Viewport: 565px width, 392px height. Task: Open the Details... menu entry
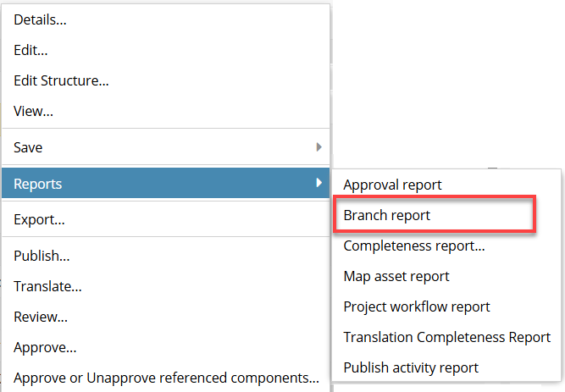(x=165, y=19)
